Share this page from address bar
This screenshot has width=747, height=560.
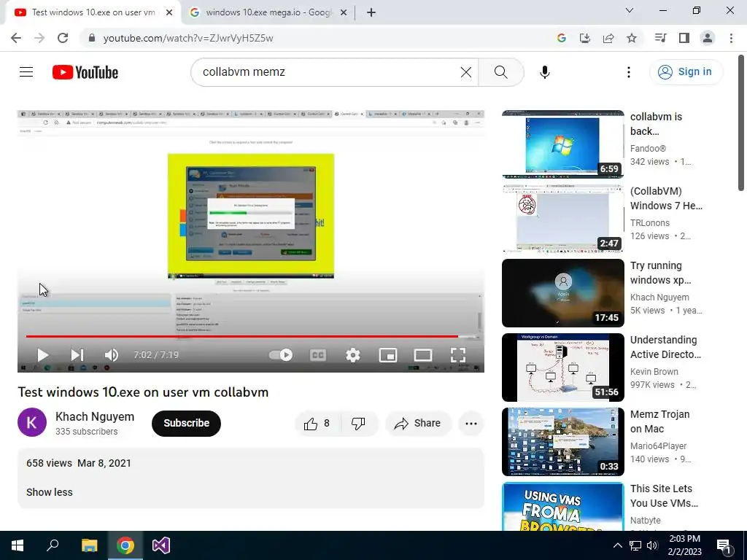click(608, 38)
